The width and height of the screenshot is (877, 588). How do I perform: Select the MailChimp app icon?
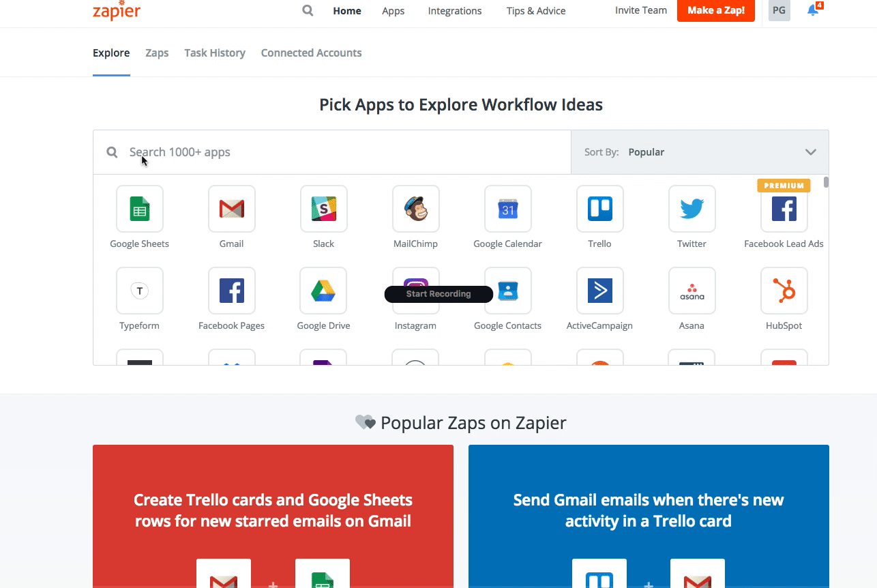[x=415, y=209]
